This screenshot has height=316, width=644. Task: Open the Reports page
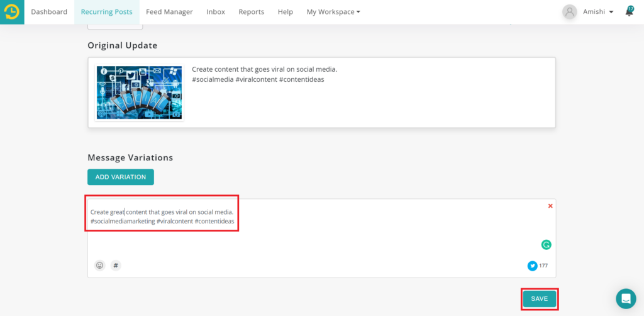252,12
